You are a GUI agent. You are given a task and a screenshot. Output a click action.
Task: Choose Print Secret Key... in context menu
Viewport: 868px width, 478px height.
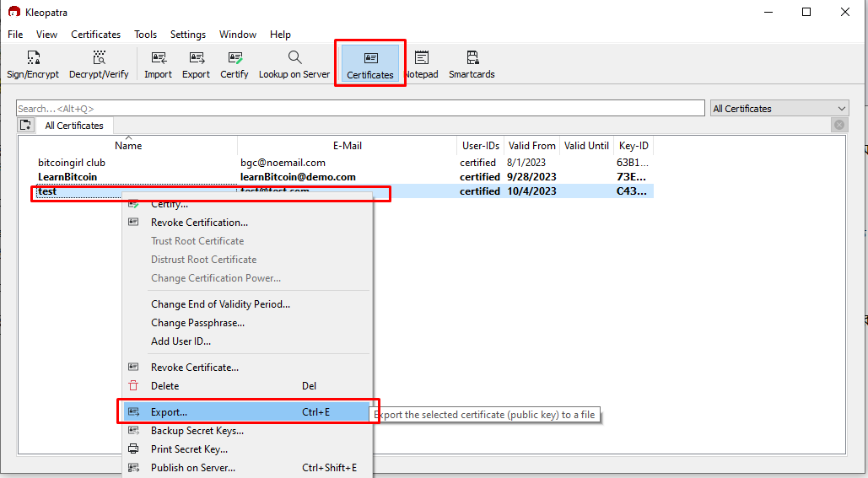[247, 449]
